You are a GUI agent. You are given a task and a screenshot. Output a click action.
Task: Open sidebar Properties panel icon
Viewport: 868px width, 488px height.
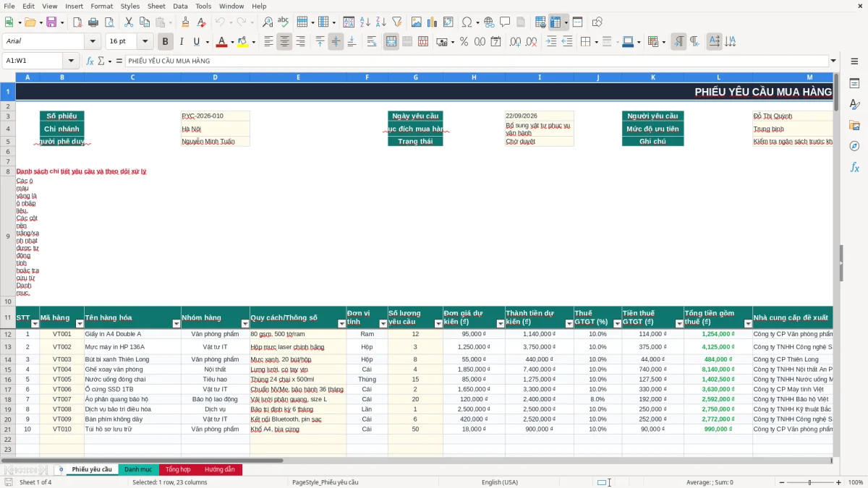coord(854,84)
